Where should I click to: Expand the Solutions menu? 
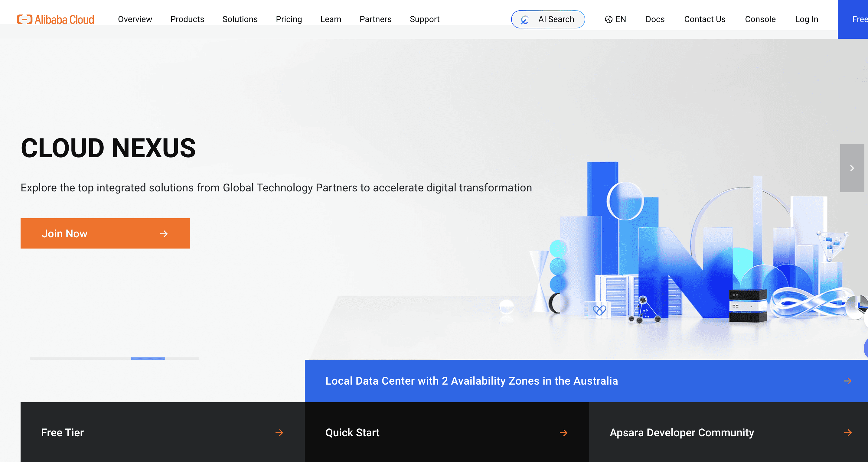(240, 19)
